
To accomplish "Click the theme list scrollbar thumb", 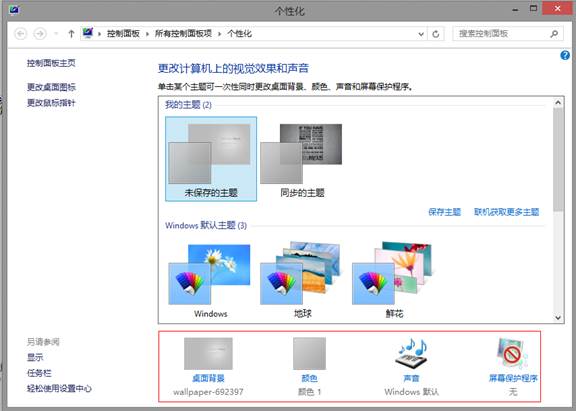I will point(558,159).
